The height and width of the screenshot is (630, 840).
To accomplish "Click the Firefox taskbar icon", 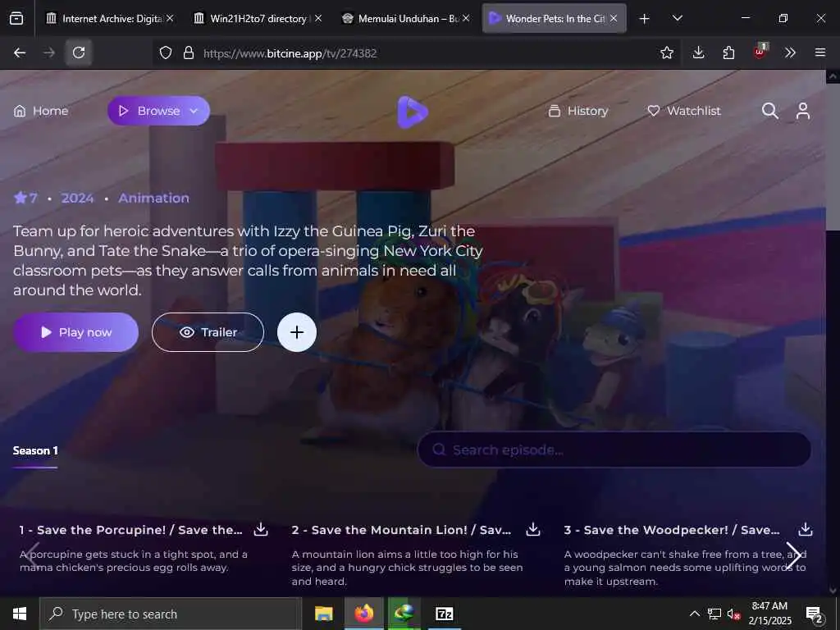I will [363, 614].
